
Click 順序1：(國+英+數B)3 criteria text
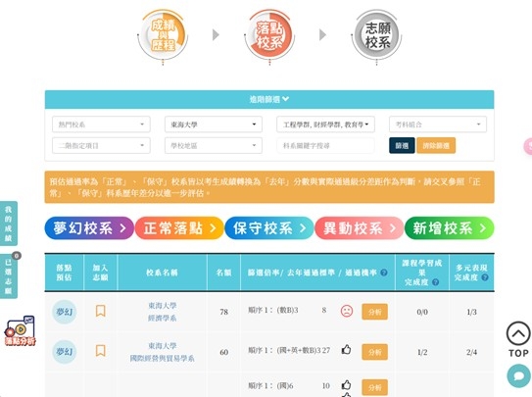coord(284,350)
